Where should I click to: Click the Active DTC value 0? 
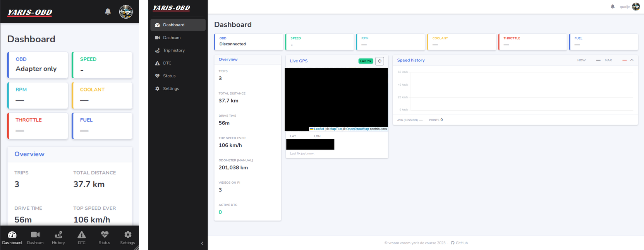(x=220, y=212)
